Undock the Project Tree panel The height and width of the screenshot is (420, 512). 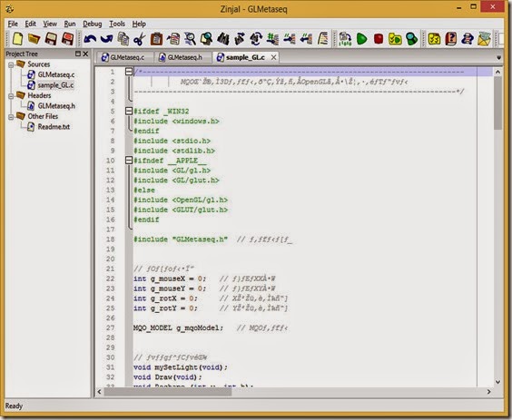(78, 54)
